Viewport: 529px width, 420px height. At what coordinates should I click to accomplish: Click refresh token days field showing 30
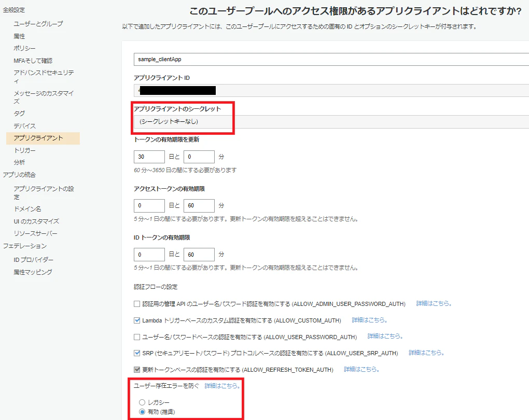click(149, 157)
